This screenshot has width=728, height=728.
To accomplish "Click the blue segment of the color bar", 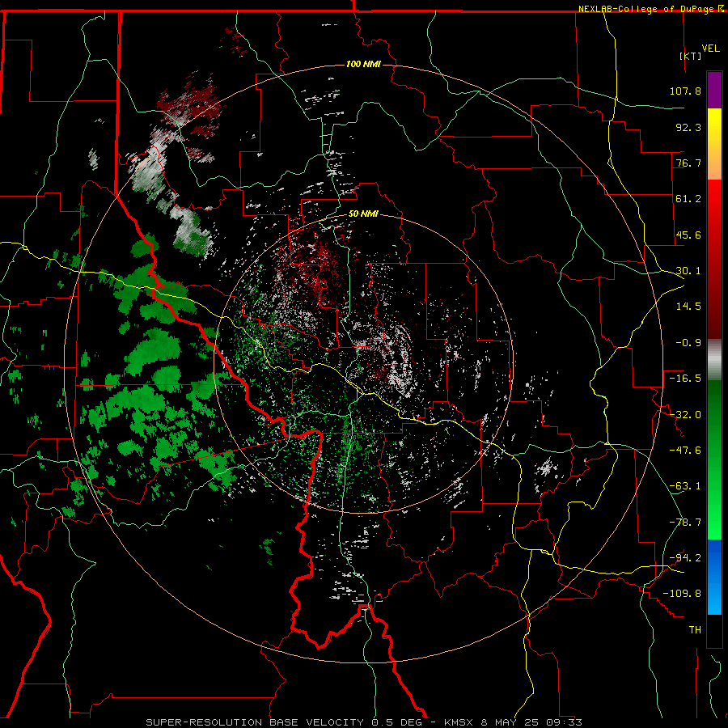I will 714,577.
